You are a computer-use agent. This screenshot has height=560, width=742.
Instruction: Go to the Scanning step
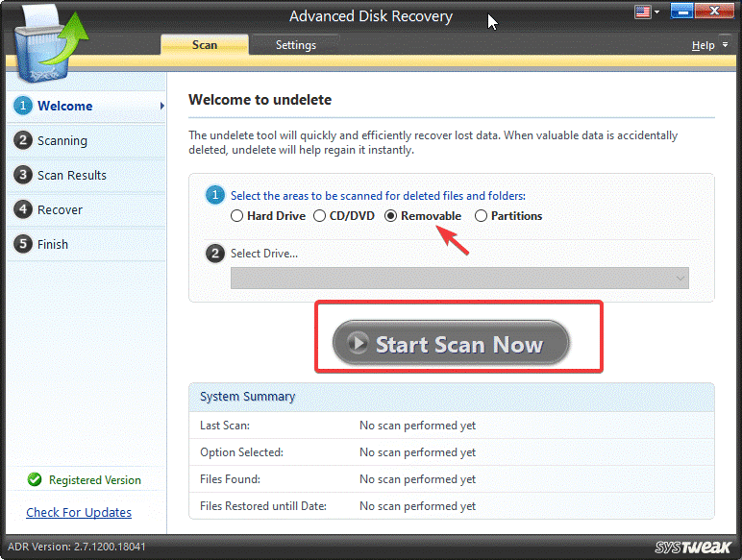[x=87, y=140]
